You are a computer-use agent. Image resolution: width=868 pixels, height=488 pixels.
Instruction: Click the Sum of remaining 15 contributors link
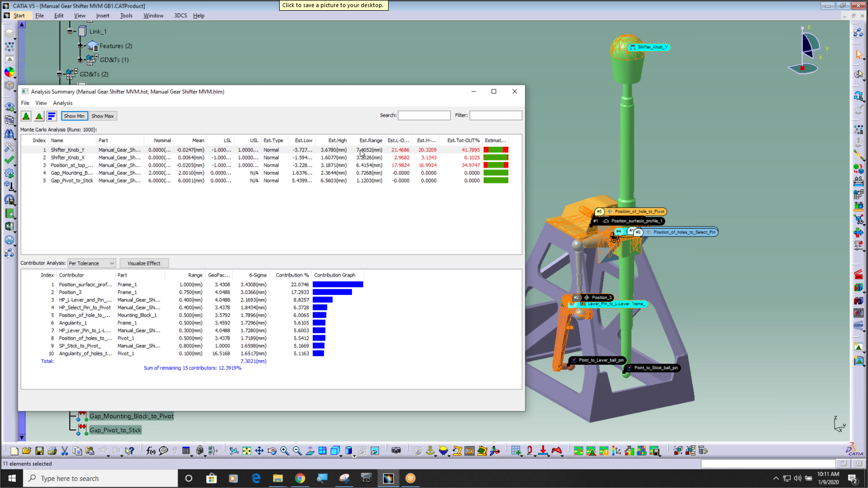coord(192,367)
